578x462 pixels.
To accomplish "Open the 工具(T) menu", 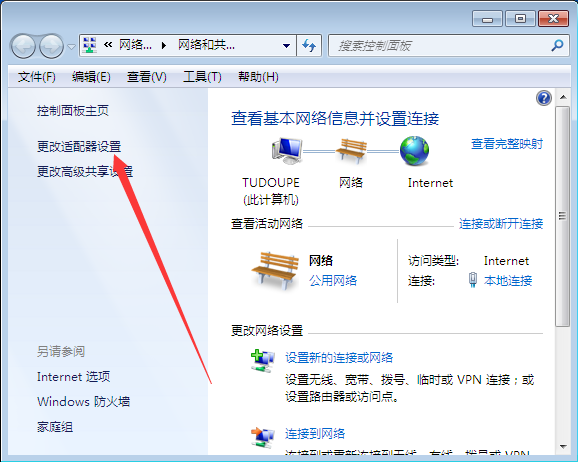I will coord(202,77).
